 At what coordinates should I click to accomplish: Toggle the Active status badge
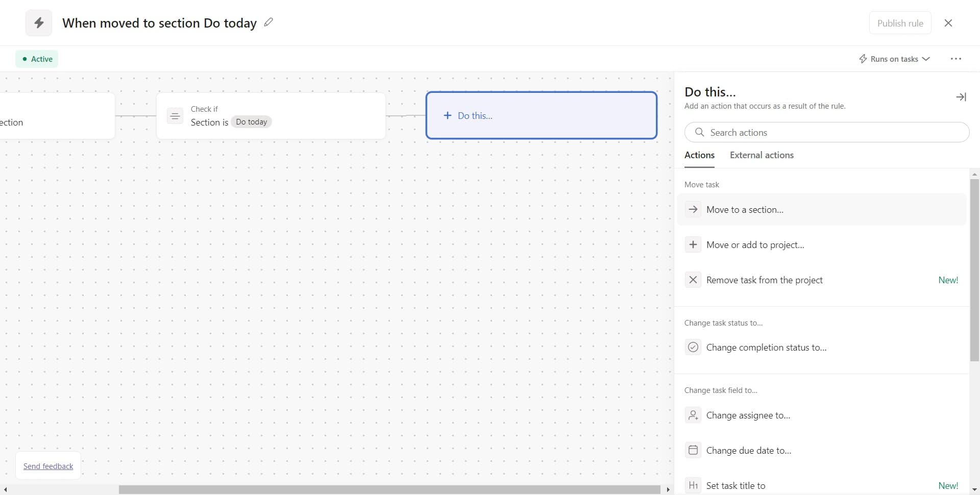coord(37,59)
